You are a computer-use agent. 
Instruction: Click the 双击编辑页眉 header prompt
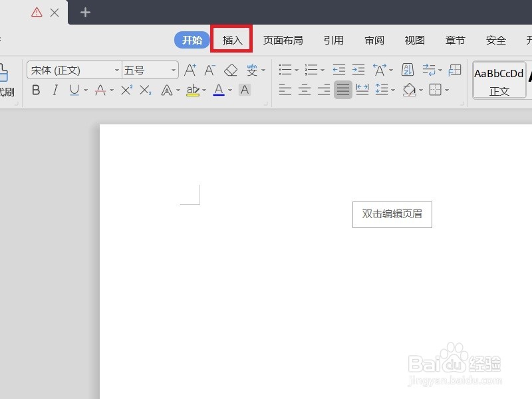click(x=392, y=214)
